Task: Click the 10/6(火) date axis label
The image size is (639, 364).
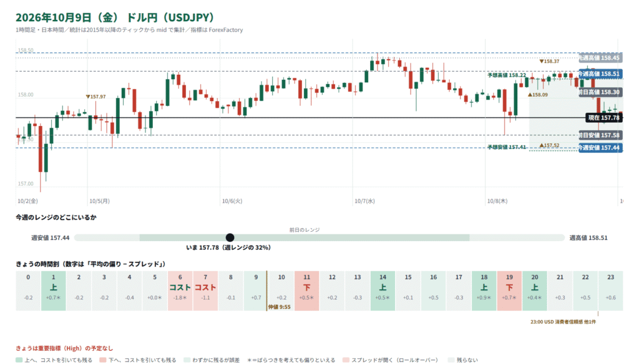Action: (232, 201)
